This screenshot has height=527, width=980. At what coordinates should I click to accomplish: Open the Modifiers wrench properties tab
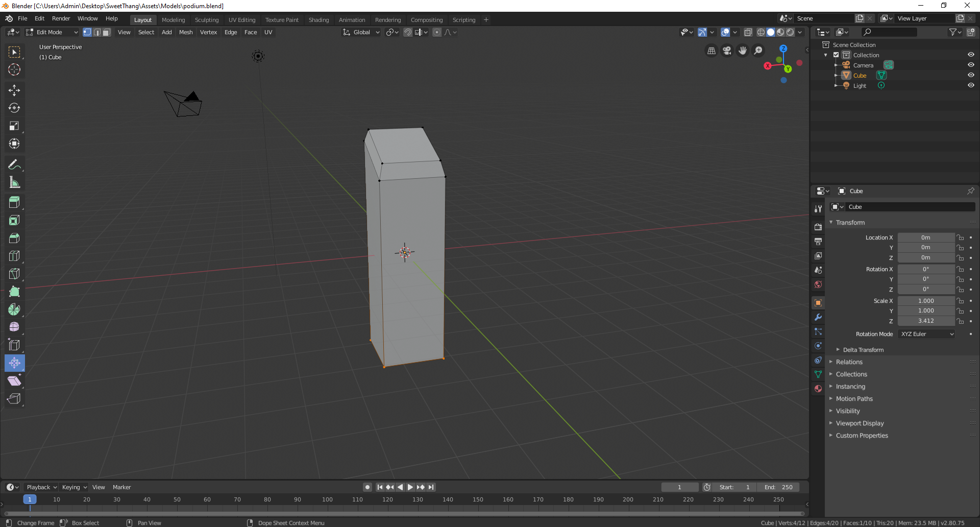point(818,317)
